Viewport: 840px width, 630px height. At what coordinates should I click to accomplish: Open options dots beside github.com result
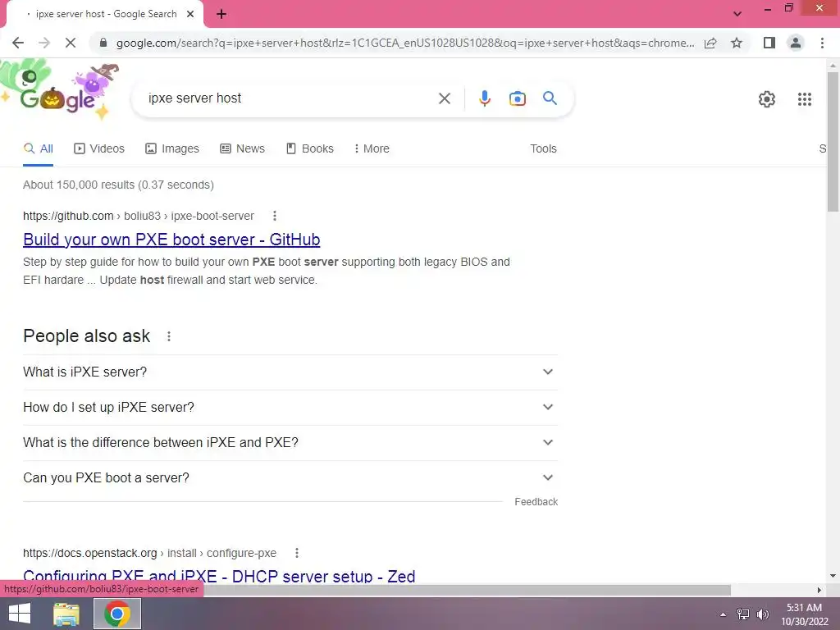275,216
